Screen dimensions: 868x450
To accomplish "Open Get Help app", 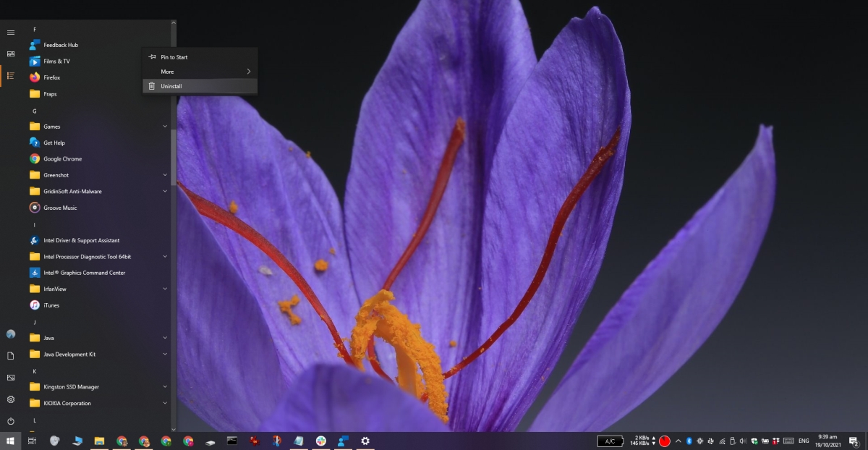I will tap(98, 143).
